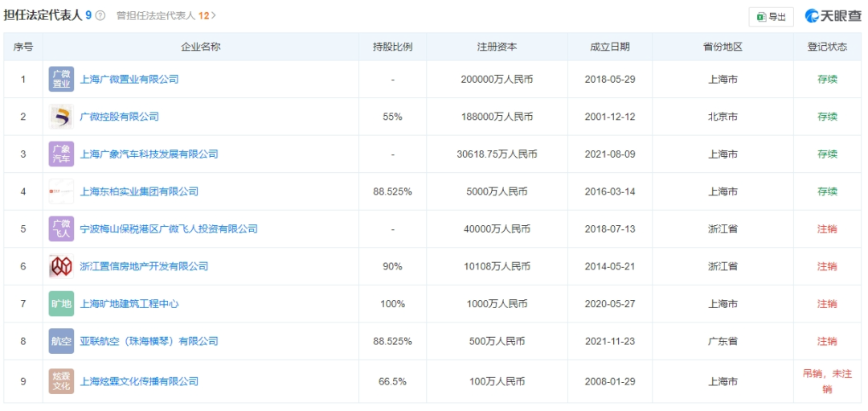Click the date 2001-12-12

point(609,117)
